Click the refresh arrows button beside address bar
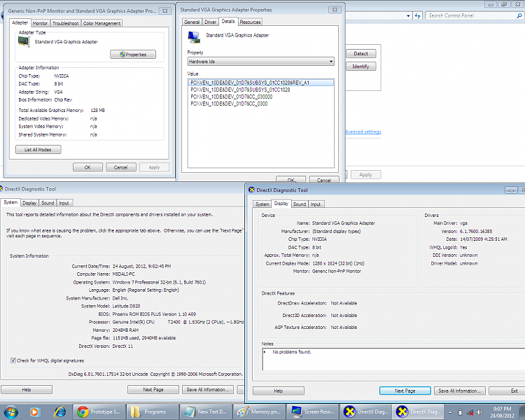Screen dimensions: 525x420 417,15
